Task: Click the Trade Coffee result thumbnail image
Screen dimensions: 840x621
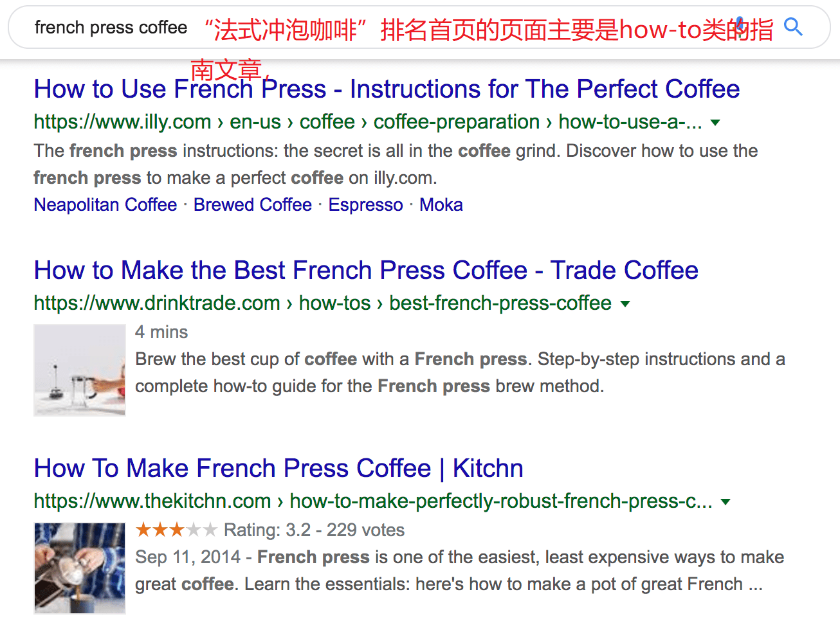Action: pyautogui.click(x=80, y=370)
